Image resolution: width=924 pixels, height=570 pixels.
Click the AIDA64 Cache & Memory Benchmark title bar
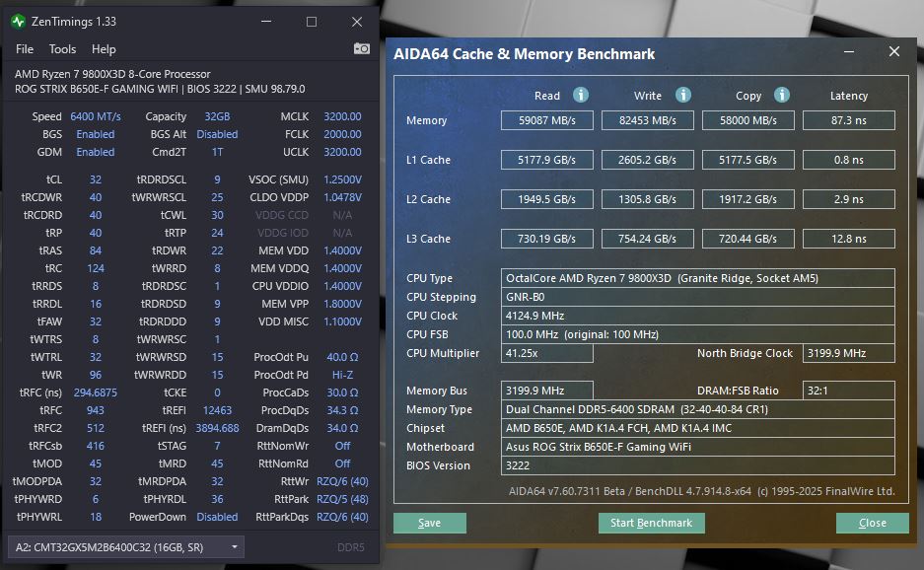click(x=525, y=53)
